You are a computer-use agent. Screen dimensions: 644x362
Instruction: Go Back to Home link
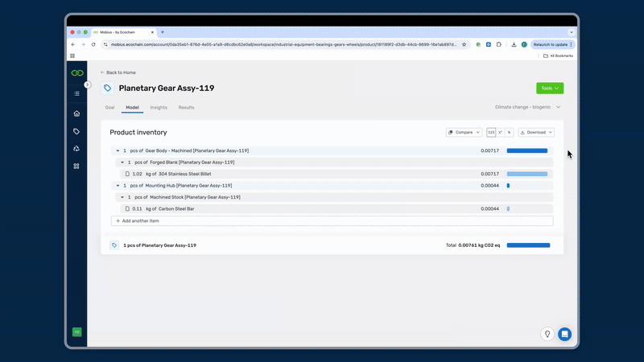coord(118,72)
